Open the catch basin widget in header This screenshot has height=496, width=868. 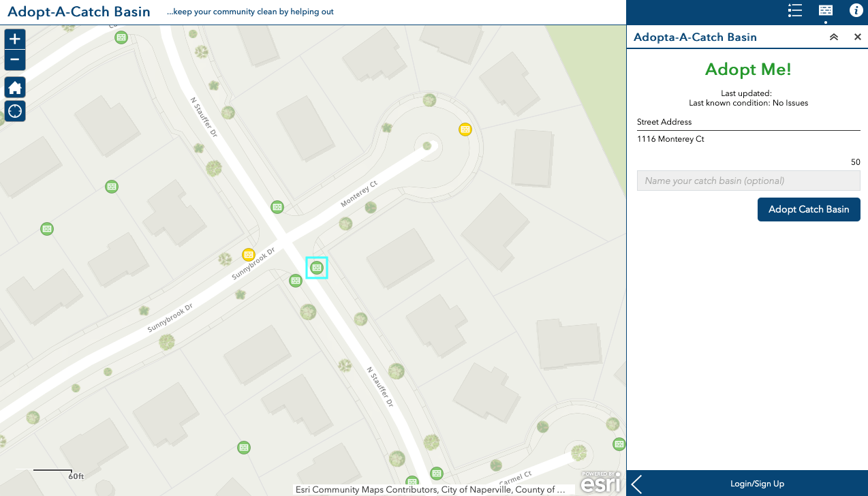click(826, 10)
